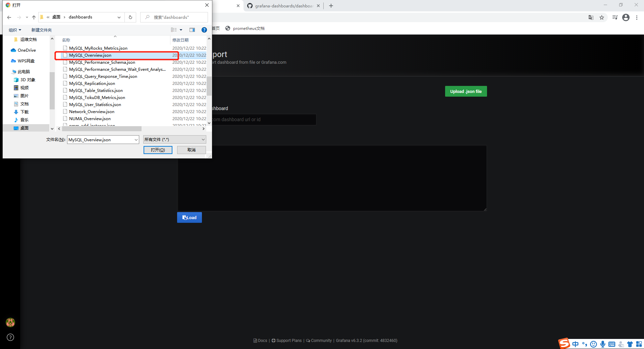Expand the MySQL_Overview.json filename combo box
This screenshot has width=644, height=349.
tap(135, 139)
